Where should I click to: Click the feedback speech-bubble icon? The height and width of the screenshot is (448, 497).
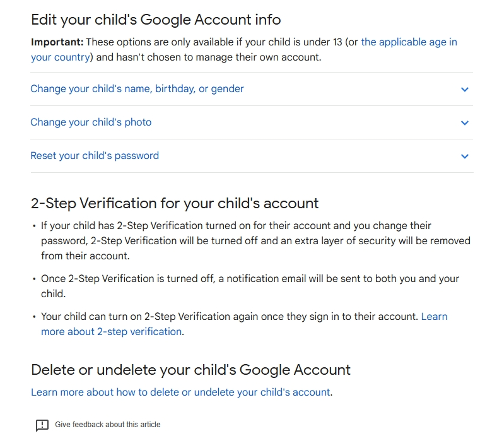tap(42, 425)
